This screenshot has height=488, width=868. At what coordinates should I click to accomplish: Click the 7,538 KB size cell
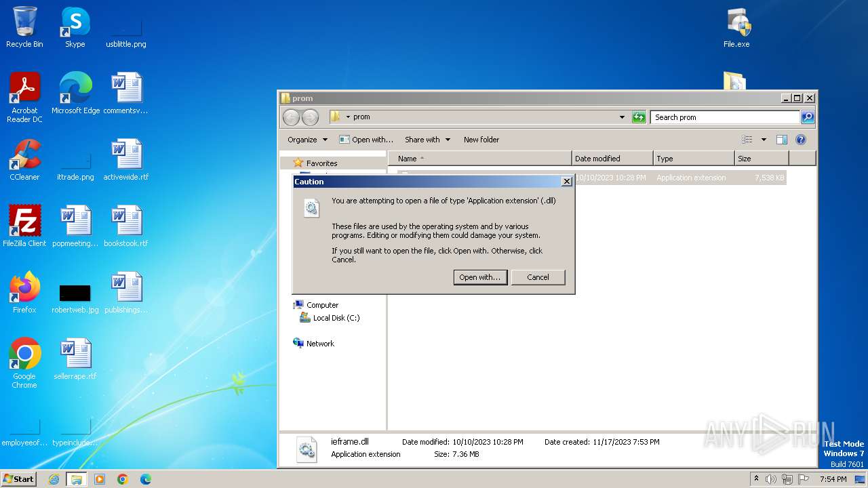[769, 178]
